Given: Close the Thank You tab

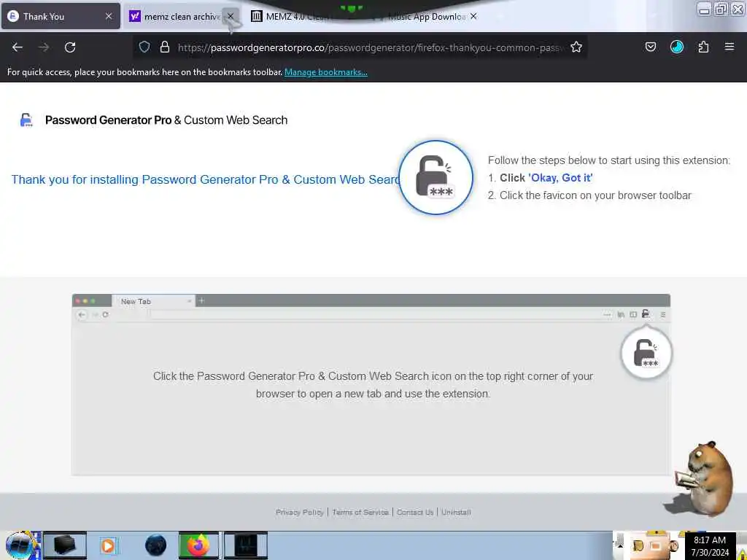Looking at the screenshot, I should pos(109,16).
